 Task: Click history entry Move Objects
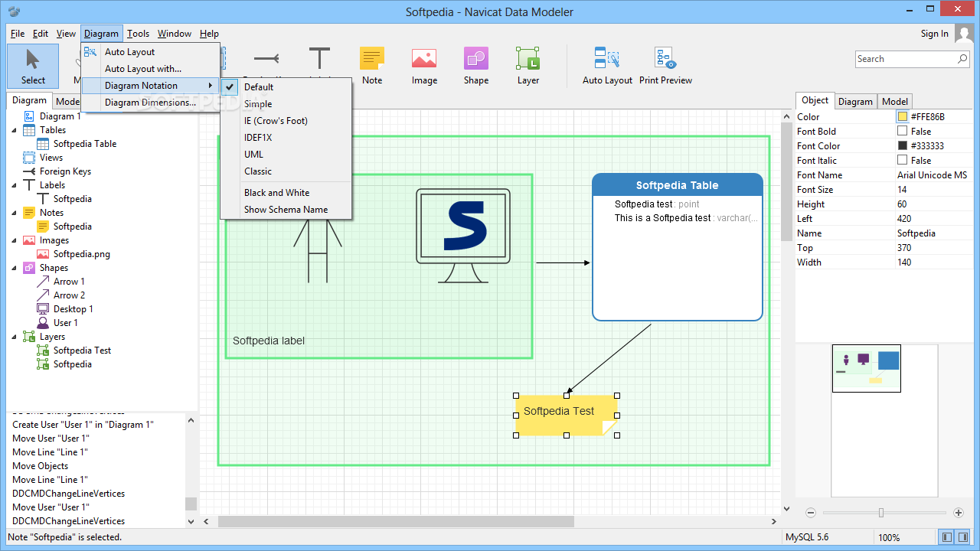[41, 466]
